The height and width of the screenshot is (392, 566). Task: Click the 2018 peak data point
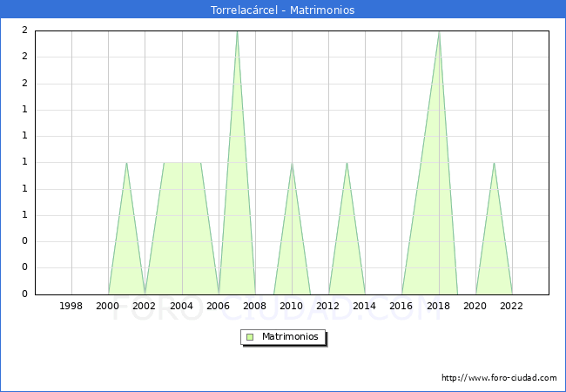439,31
